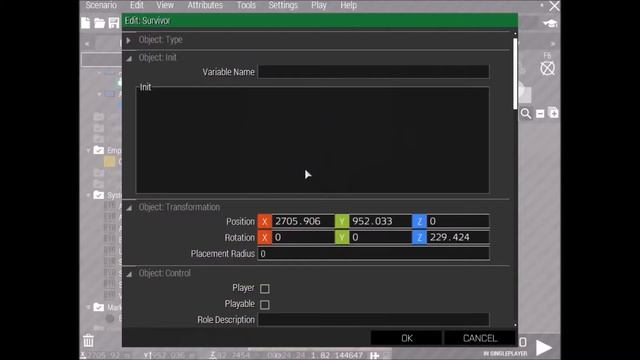Click the expand-all plus icon
The width and height of the screenshot is (640, 360).
pos(553,113)
